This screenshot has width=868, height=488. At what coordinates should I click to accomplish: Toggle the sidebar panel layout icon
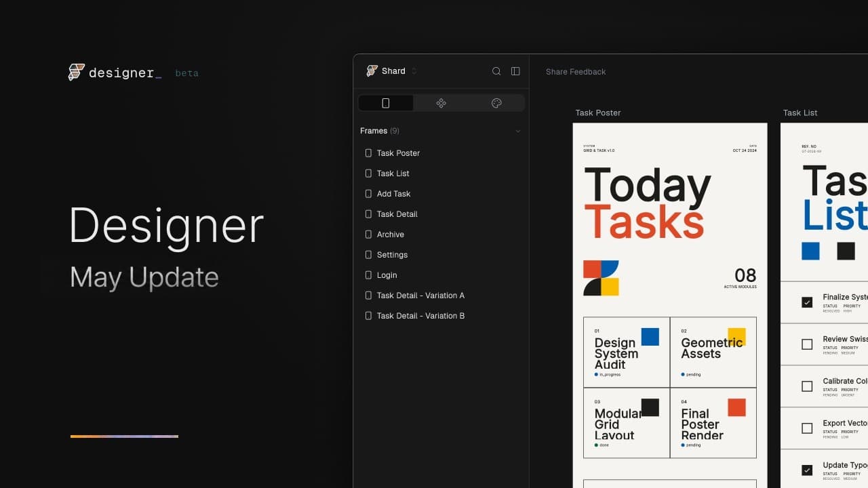pyautogui.click(x=515, y=71)
